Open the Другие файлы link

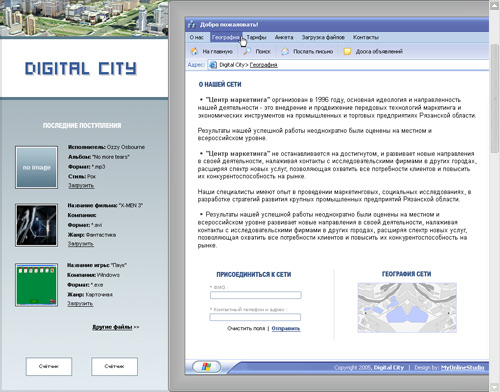pos(112,327)
